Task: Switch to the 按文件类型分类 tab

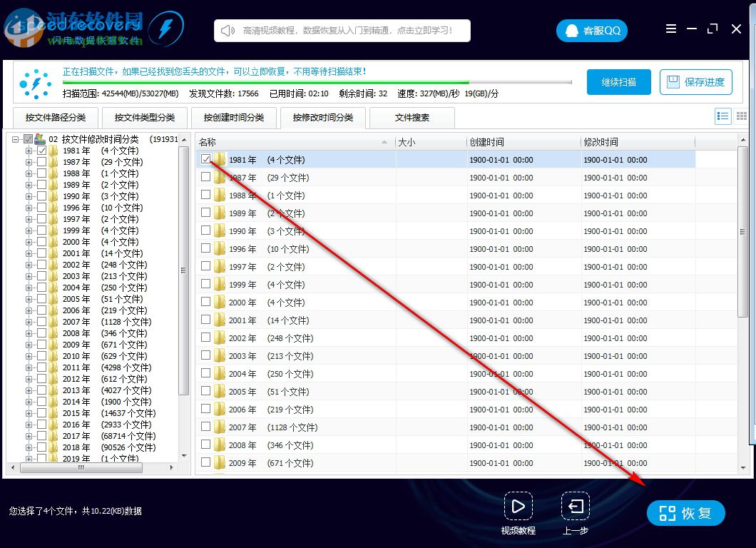Action: click(x=144, y=118)
